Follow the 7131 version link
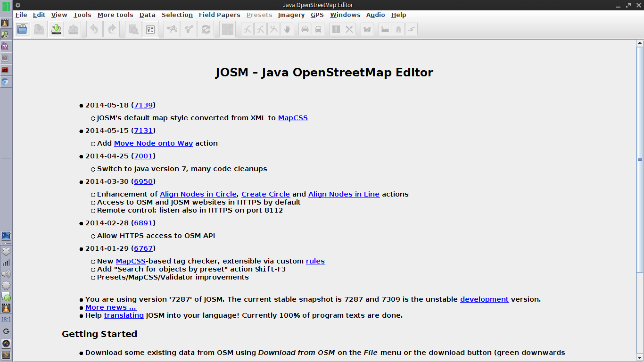This screenshot has width=644, height=362. 143,131
